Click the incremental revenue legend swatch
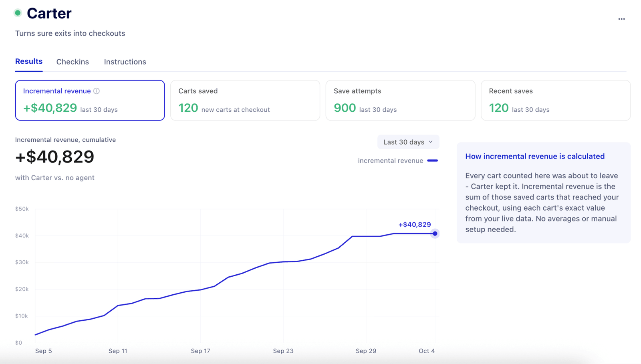641x364 pixels. tap(433, 161)
